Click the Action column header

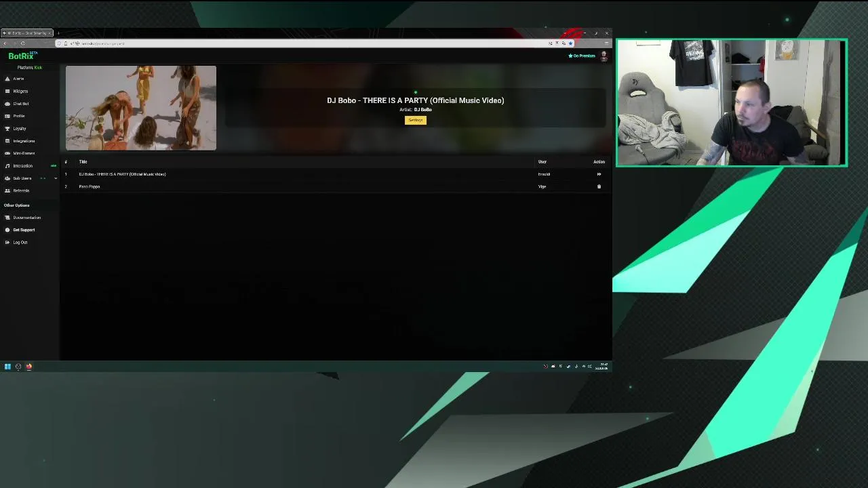pyautogui.click(x=599, y=162)
